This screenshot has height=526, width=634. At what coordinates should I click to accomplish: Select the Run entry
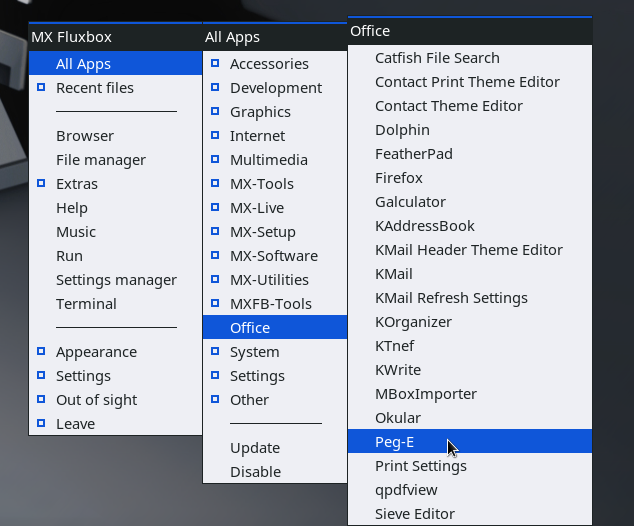tap(115, 256)
